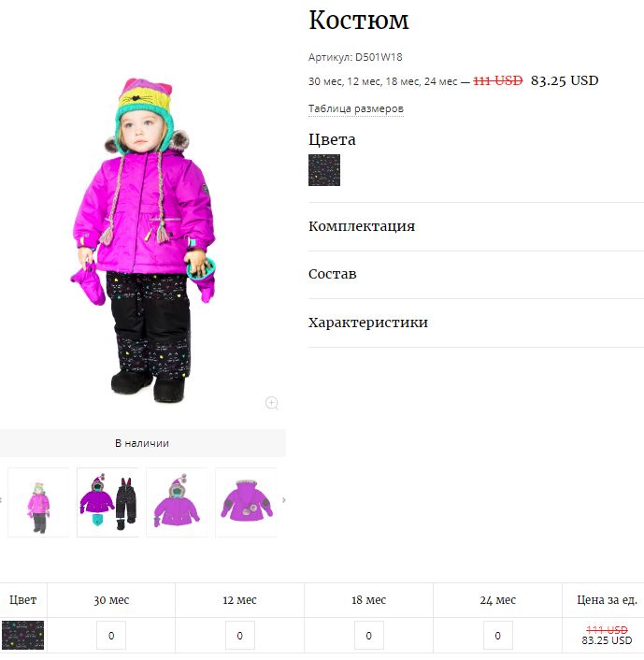Click the right carousel arrow beside thumbnails

(x=284, y=500)
